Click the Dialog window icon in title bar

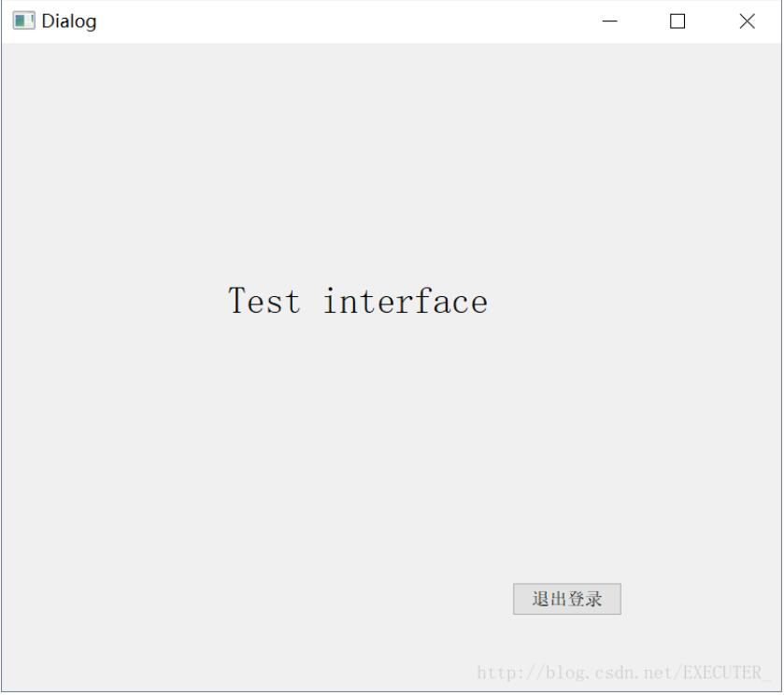pyautogui.click(x=23, y=21)
